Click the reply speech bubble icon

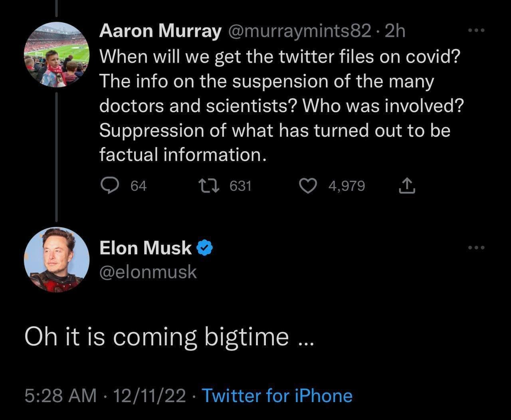(x=108, y=186)
